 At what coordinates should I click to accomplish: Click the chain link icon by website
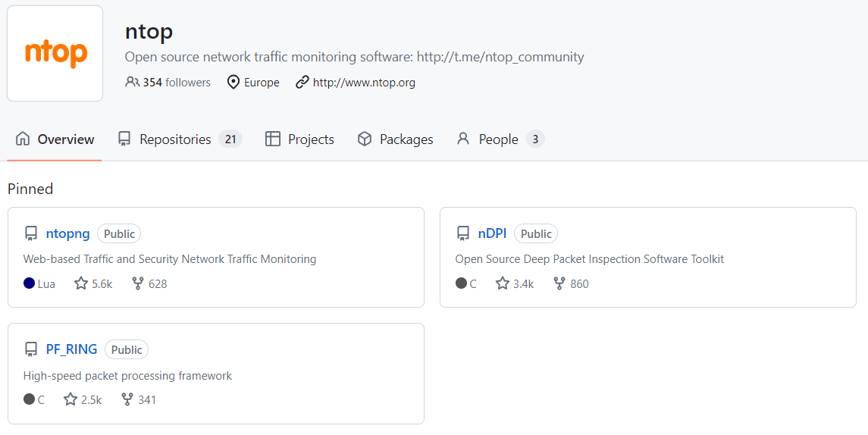pos(302,83)
